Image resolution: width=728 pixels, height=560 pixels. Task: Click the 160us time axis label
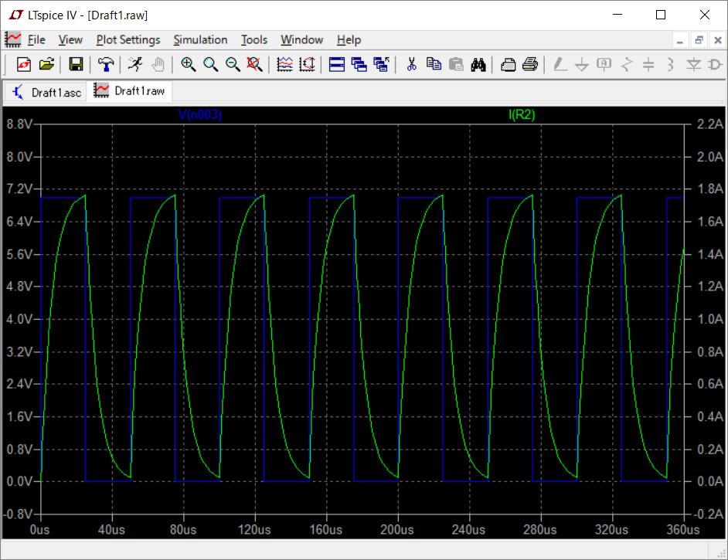pos(326,530)
